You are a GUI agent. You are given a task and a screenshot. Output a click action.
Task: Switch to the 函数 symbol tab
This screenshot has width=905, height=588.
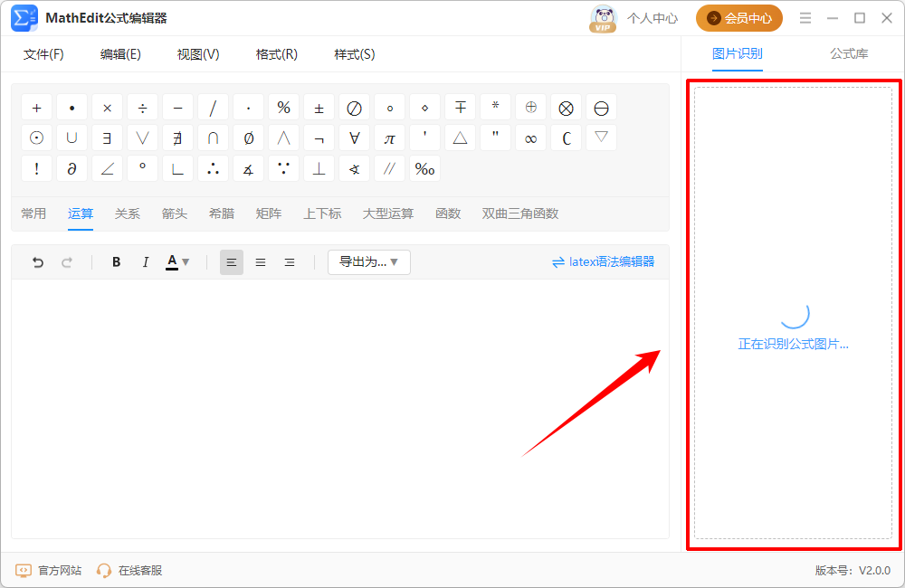448,213
